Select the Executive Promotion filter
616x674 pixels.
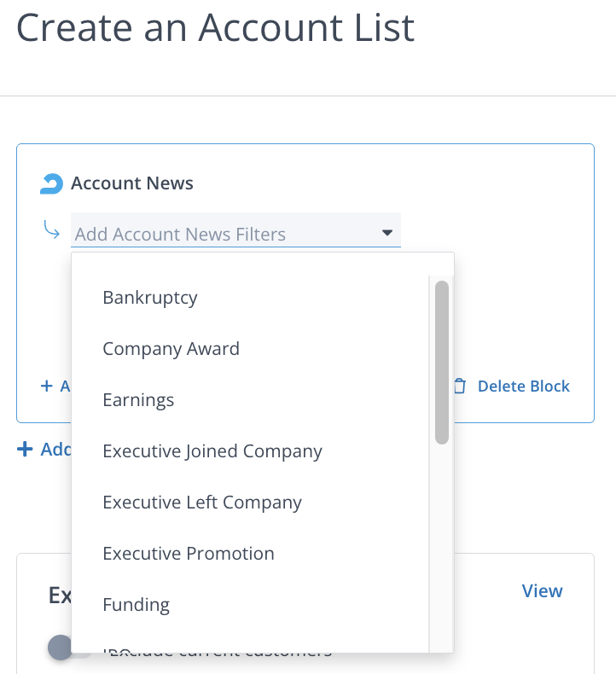pos(189,554)
